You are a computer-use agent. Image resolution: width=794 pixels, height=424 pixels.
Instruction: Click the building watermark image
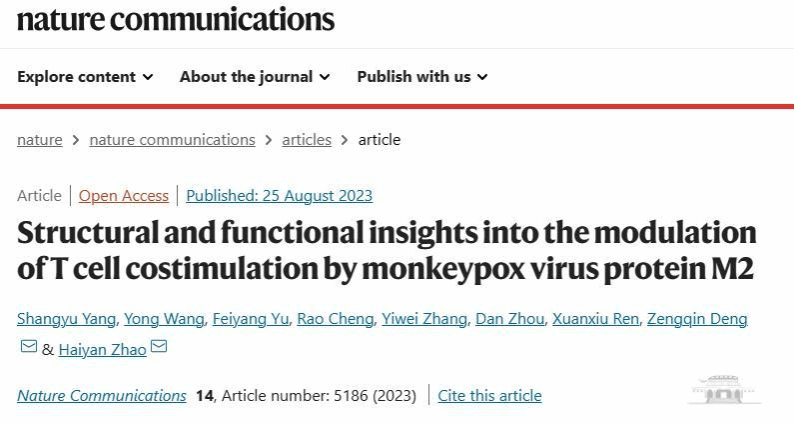tap(724, 390)
